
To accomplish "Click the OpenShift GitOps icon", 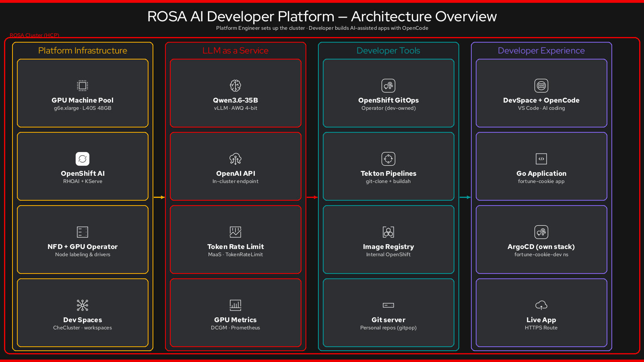I will click(x=388, y=86).
